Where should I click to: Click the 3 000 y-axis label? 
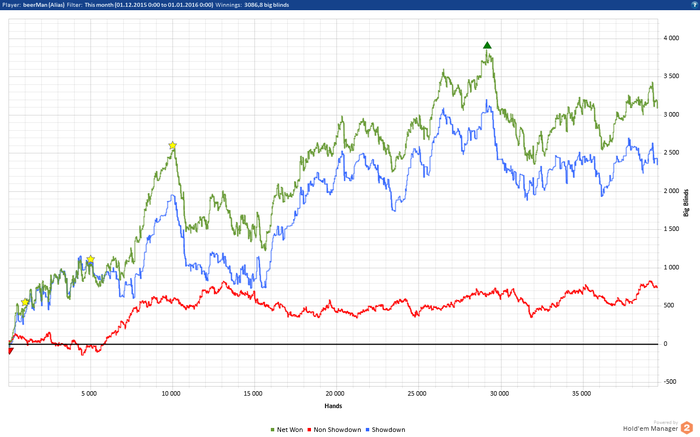[x=671, y=115]
